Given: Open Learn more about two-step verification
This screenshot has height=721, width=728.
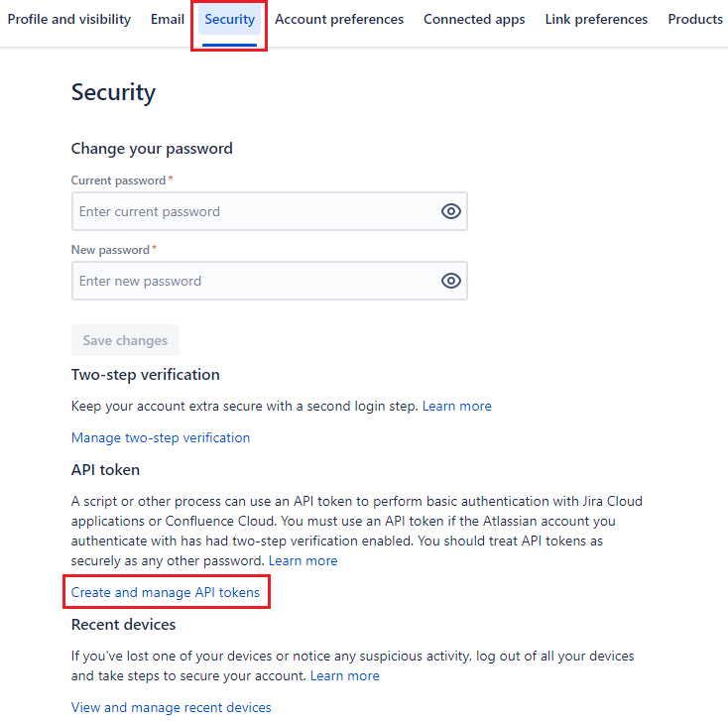Looking at the screenshot, I should click(x=457, y=406).
